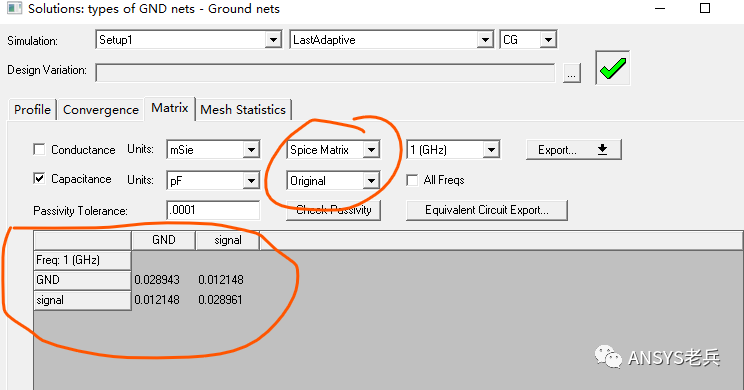
Task: Open the mSie conductance units dropdown
Action: (251, 150)
